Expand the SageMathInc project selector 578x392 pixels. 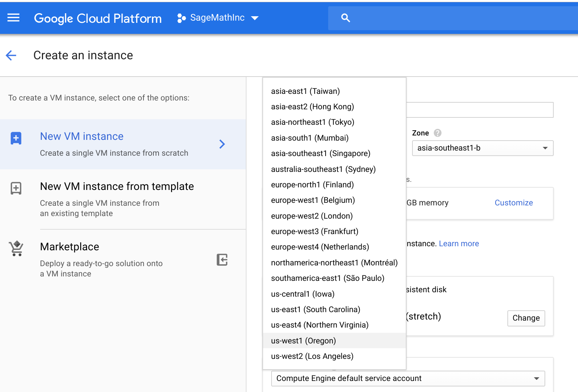pyautogui.click(x=254, y=18)
